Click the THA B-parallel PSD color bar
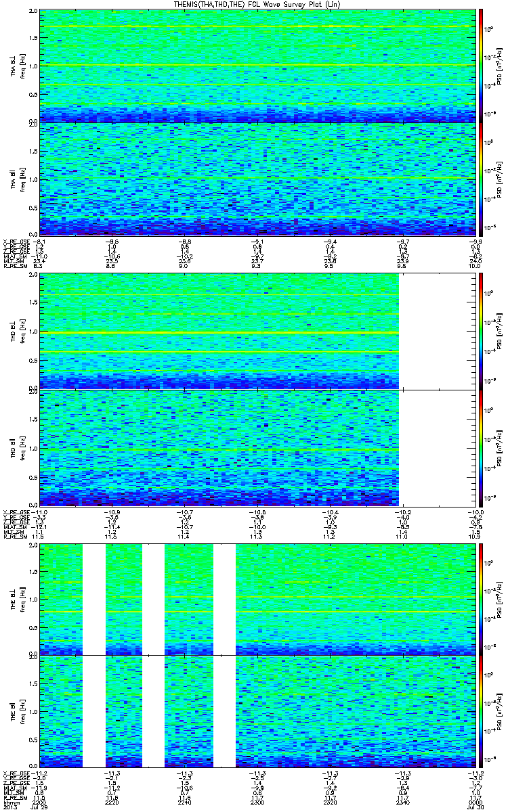This screenshot has width=508, height=812. [x=480, y=179]
